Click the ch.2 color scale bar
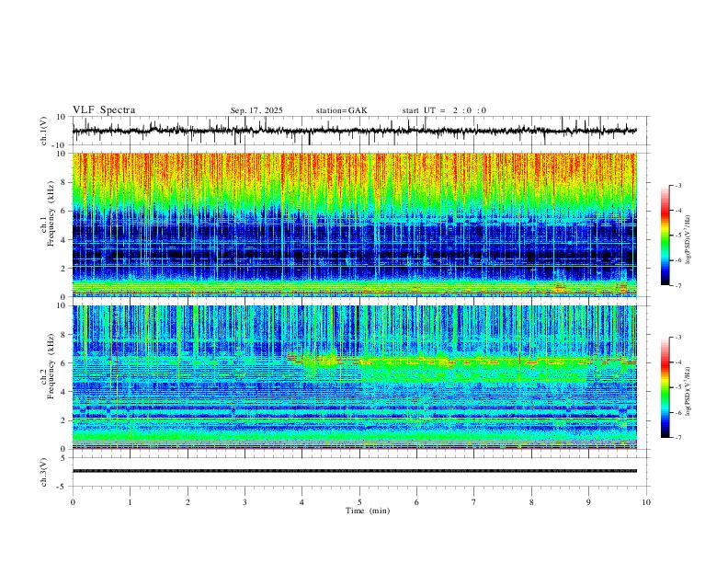The width and height of the screenshot is (728, 563). point(665,387)
